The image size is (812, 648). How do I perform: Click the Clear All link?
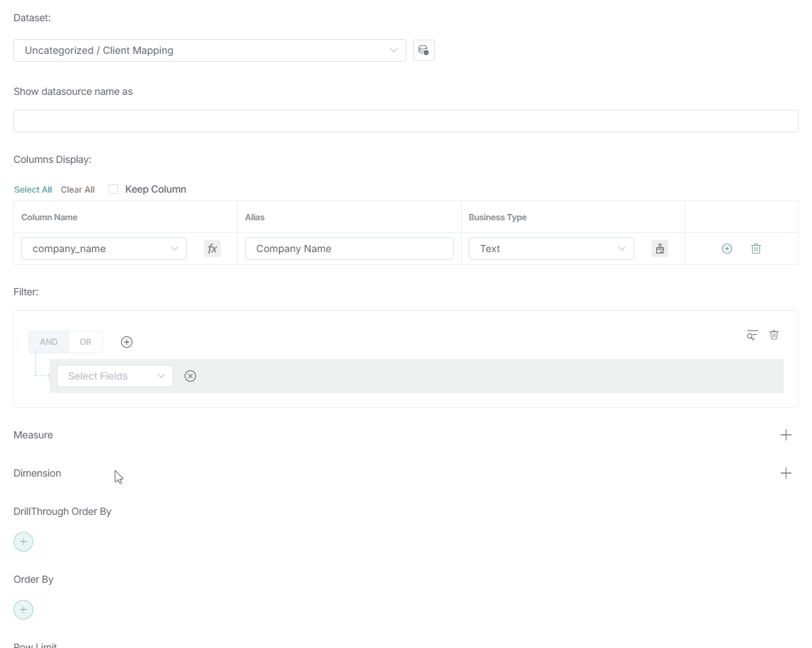[78, 190]
